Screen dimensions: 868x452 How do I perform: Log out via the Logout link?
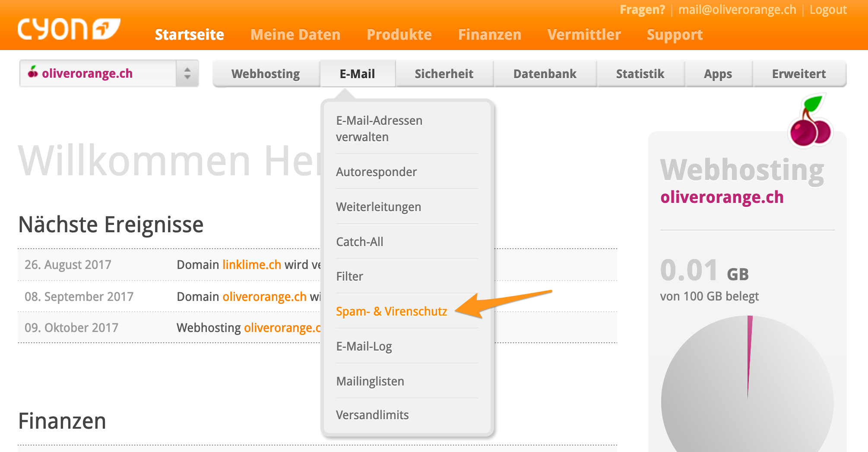click(x=828, y=9)
